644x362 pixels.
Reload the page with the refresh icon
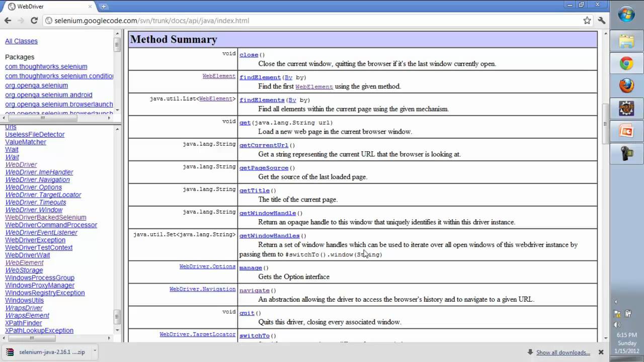[x=34, y=21]
